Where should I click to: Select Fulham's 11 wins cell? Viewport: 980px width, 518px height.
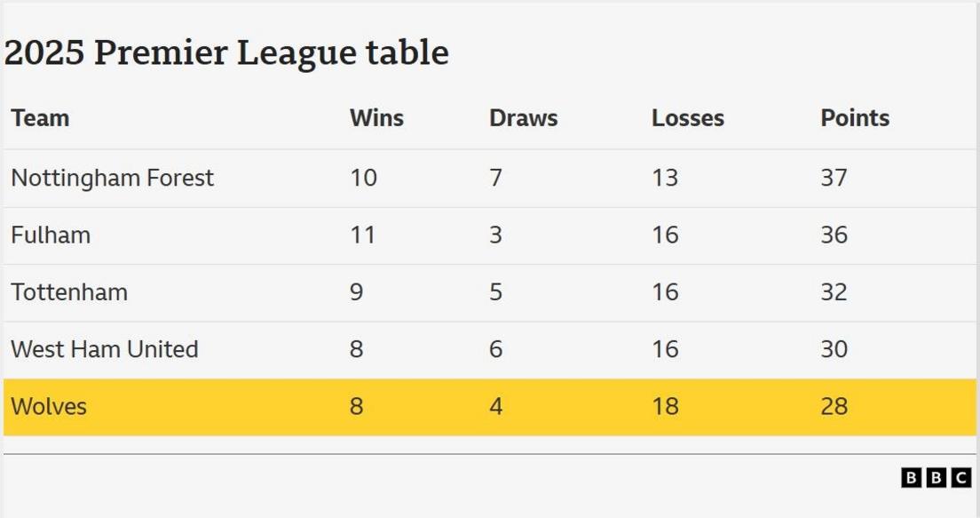tap(362, 235)
